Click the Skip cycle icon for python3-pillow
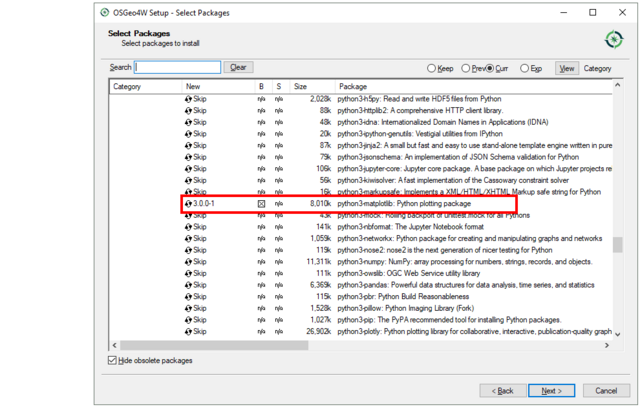Image resolution: width=640 pixels, height=407 pixels. 188,309
